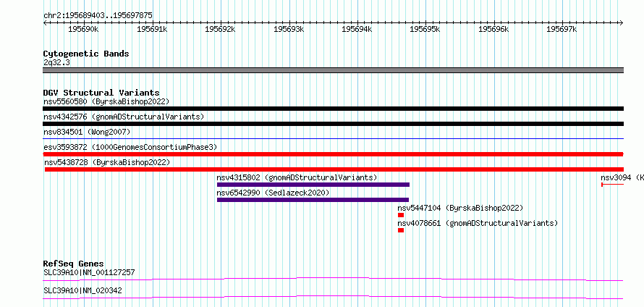Image resolution: width=644 pixels, height=307 pixels.
Task: Click the black nsv4342576 variant bar
Action: [333, 124]
